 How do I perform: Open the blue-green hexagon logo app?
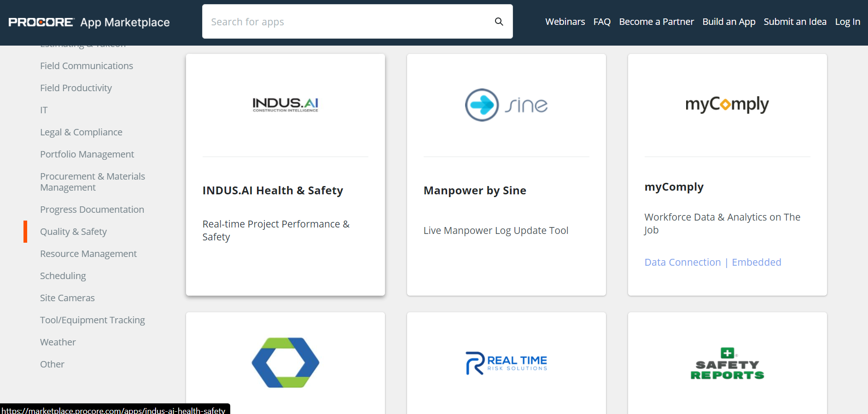[285, 362]
